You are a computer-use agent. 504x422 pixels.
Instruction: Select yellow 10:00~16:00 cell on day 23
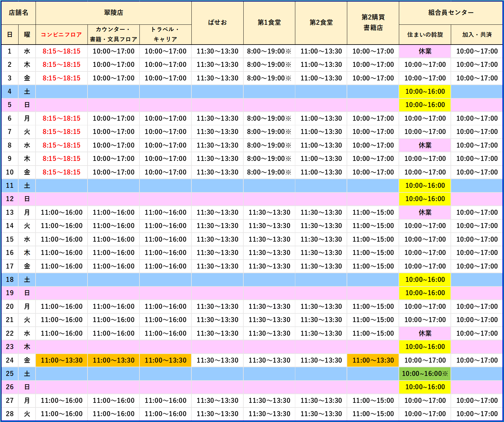click(x=425, y=347)
